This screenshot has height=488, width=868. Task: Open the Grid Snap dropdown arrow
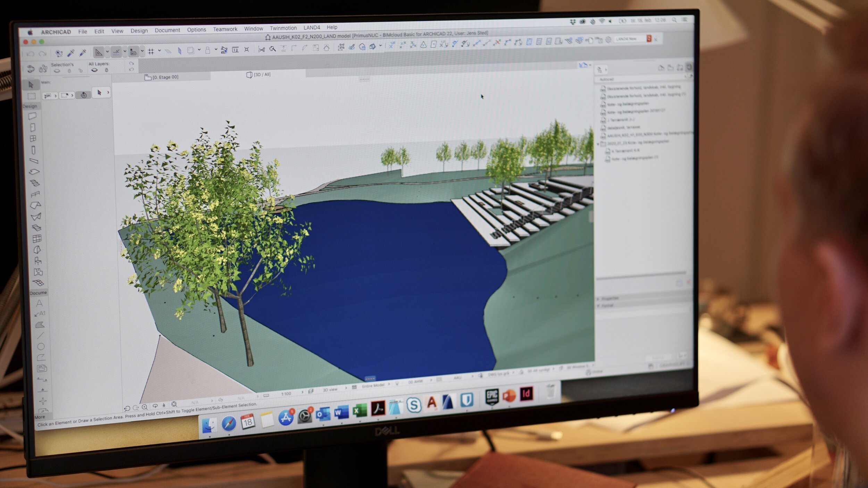159,51
